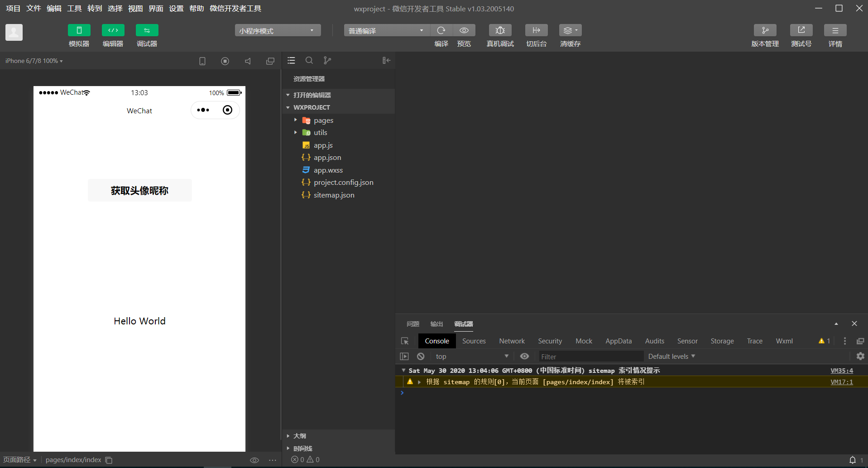Image resolution: width=868 pixels, height=468 pixels.
Task: Click the simulator record icon
Action: point(225,61)
